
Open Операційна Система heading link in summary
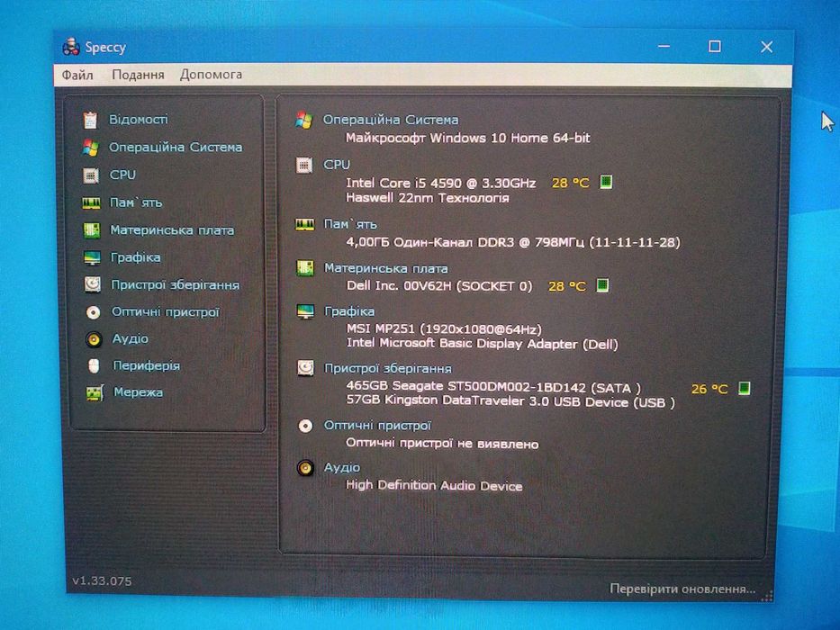(391, 120)
